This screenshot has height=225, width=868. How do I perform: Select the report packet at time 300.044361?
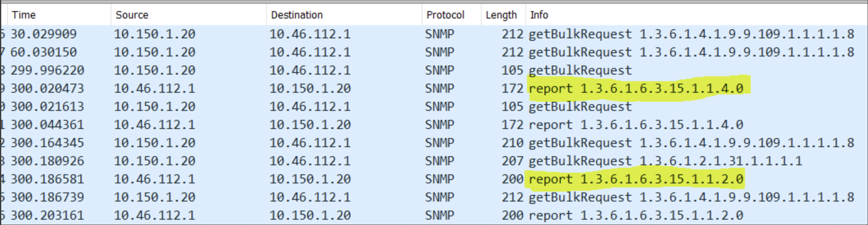click(x=47, y=124)
